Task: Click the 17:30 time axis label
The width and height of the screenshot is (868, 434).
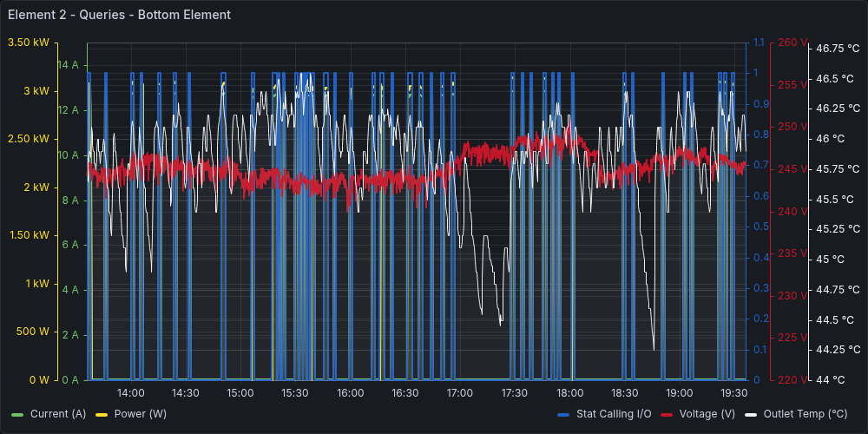Action: (x=515, y=393)
